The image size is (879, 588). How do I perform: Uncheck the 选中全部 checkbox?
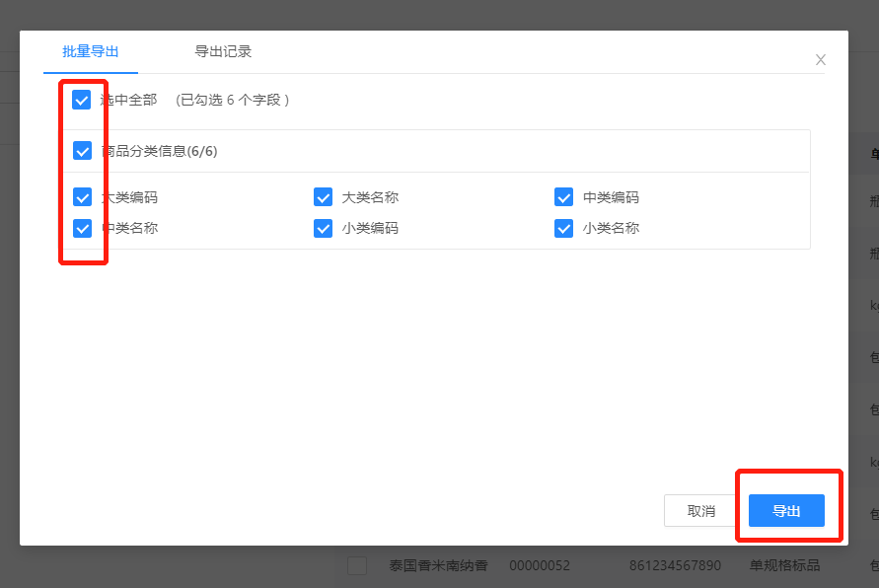point(82,101)
